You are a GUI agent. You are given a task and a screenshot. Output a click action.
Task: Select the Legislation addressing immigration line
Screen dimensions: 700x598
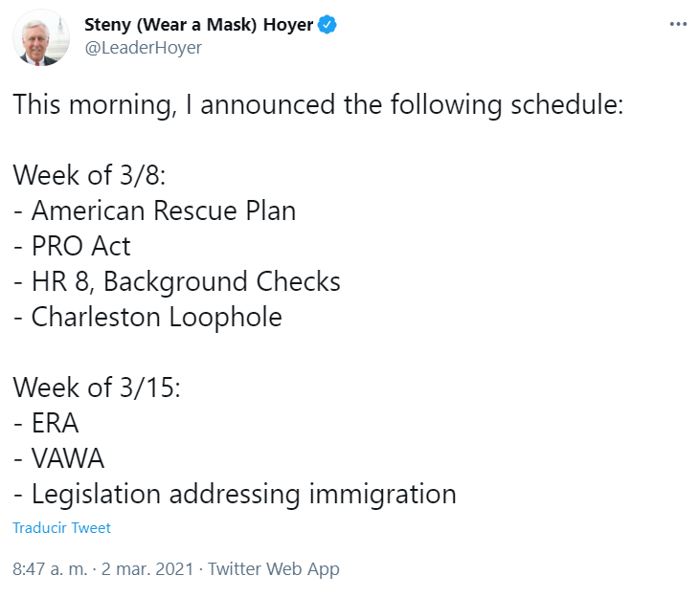pos(235,495)
